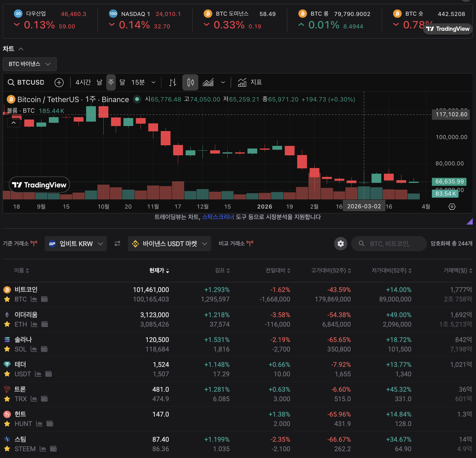
Task: Click the info mark beside 기준 거래소
Action: pos(34,243)
